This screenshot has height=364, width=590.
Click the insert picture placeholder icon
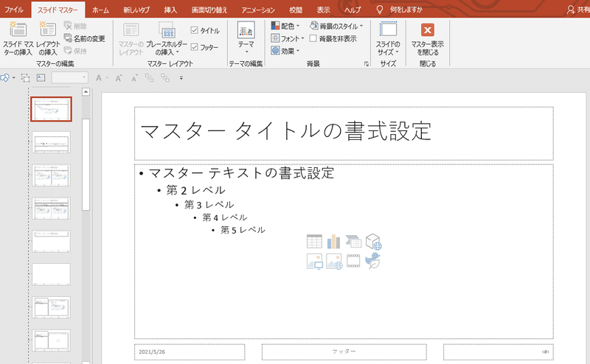pyautogui.click(x=315, y=262)
